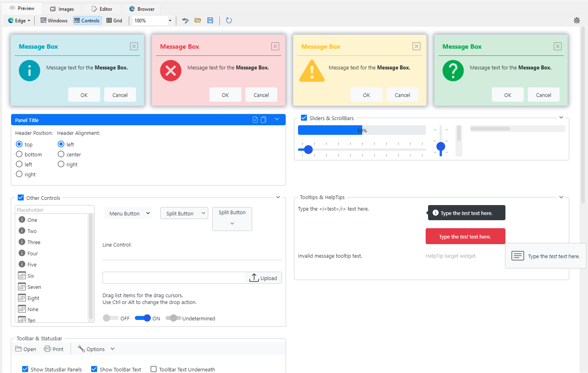The height and width of the screenshot is (373, 588).
Task: Open the Menu Button dropdown
Action: 128,213
